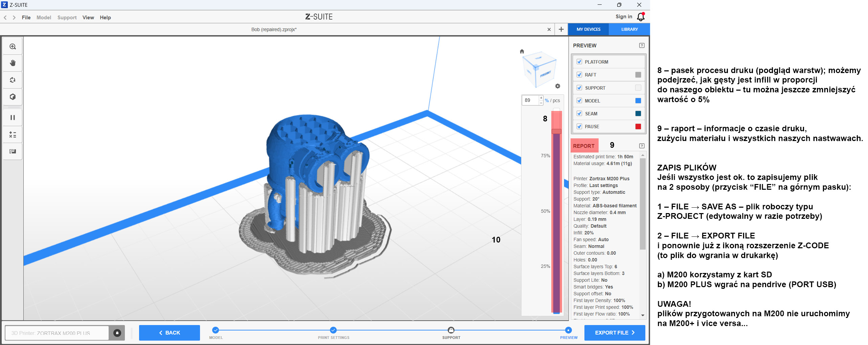Image resolution: width=868 pixels, height=345 pixels.
Task: Activate the pan hand tool
Action: click(13, 63)
